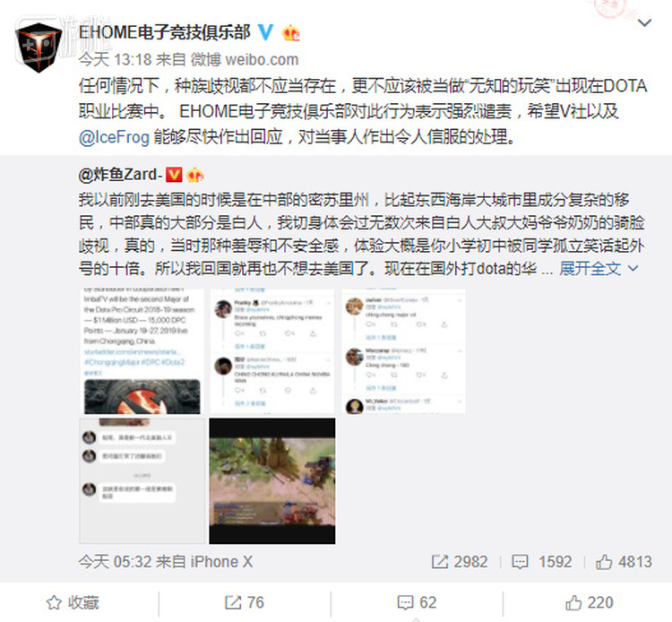Open the @炸鱼Zard- profile link

[x=120, y=175]
